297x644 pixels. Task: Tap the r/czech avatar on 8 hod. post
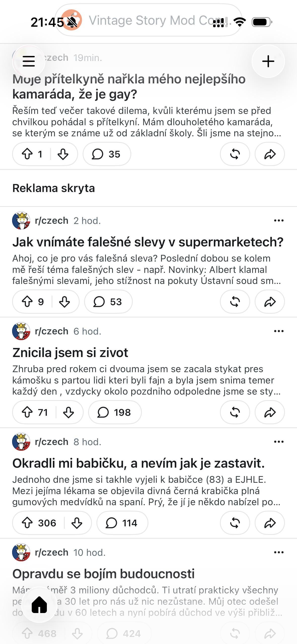(x=21, y=442)
